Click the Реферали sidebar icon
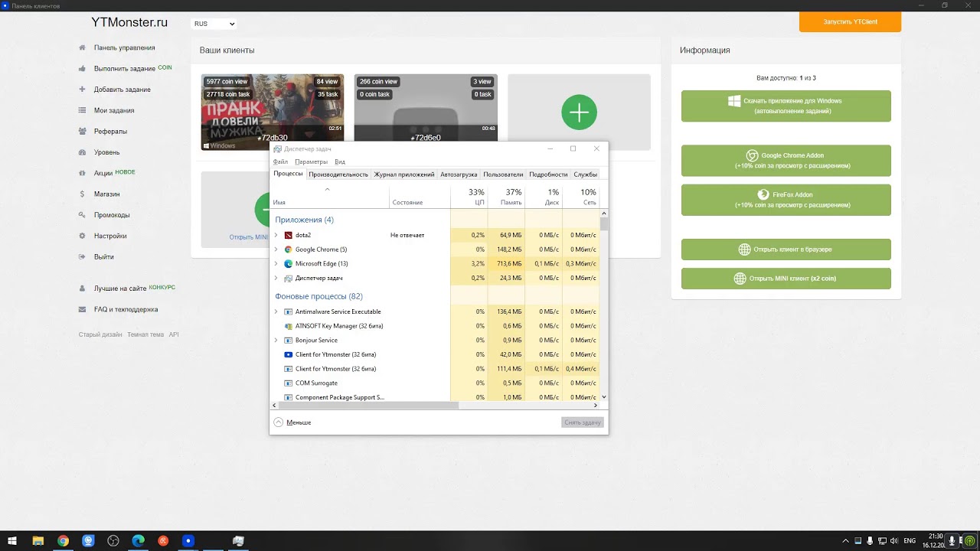The width and height of the screenshot is (980, 551). [x=82, y=132]
